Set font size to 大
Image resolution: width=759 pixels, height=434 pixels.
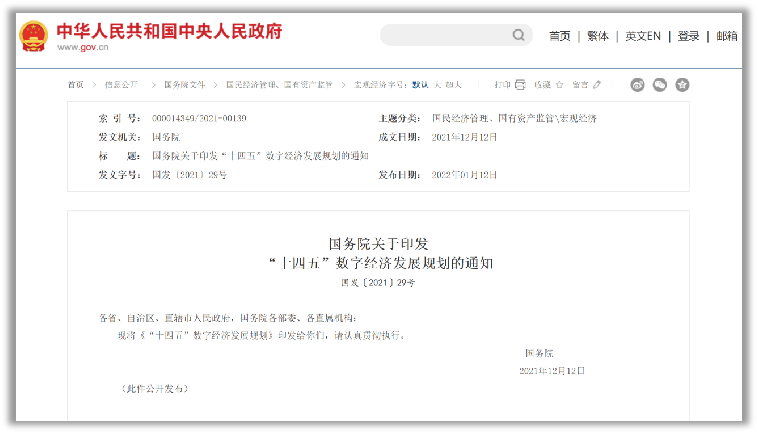pyautogui.click(x=438, y=85)
